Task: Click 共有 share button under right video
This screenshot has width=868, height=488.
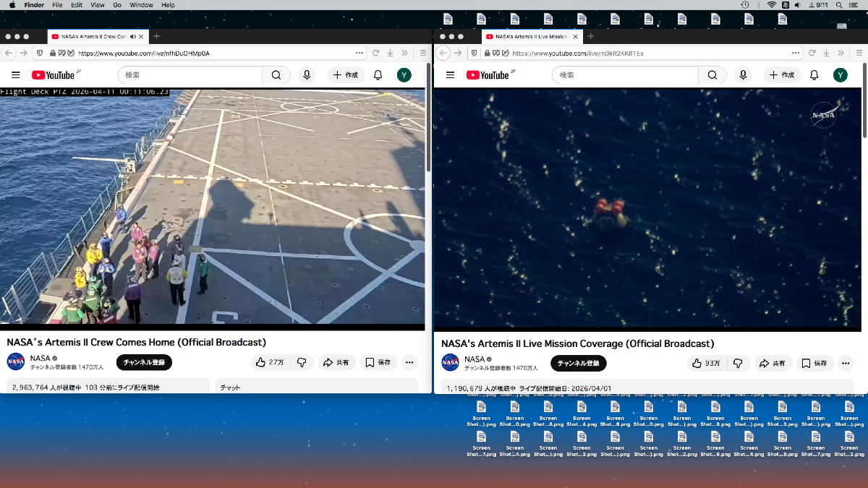Action: coord(773,363)
